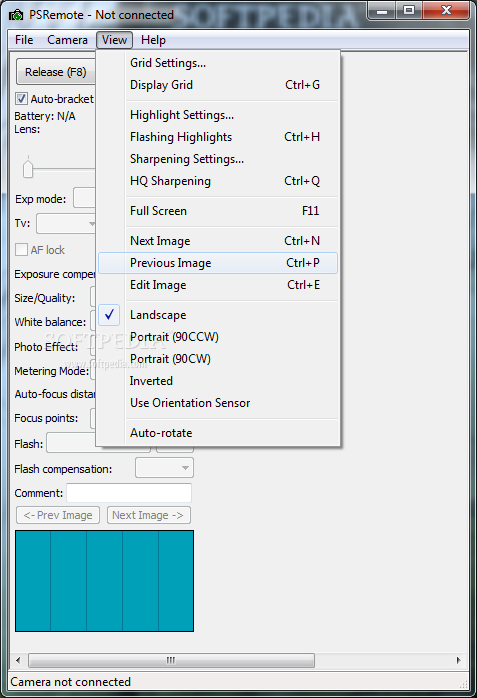Toggle the AF lock checkbox

pyautogui.click(x=21, y=250)
